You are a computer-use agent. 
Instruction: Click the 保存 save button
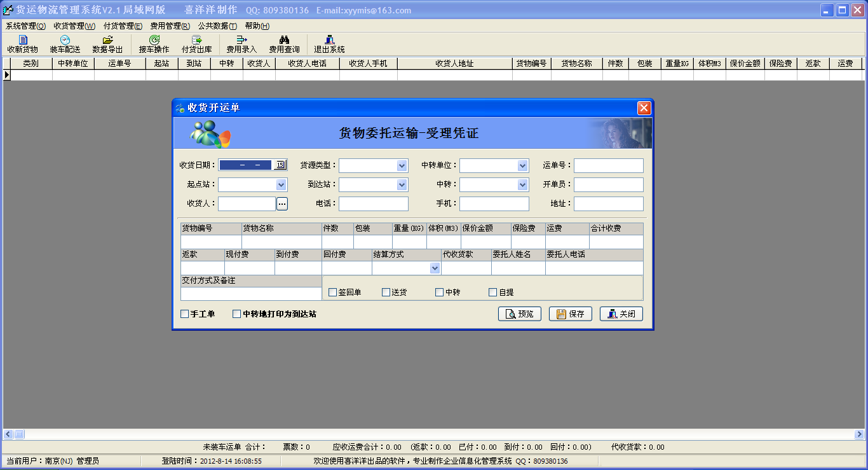(571, 314)
